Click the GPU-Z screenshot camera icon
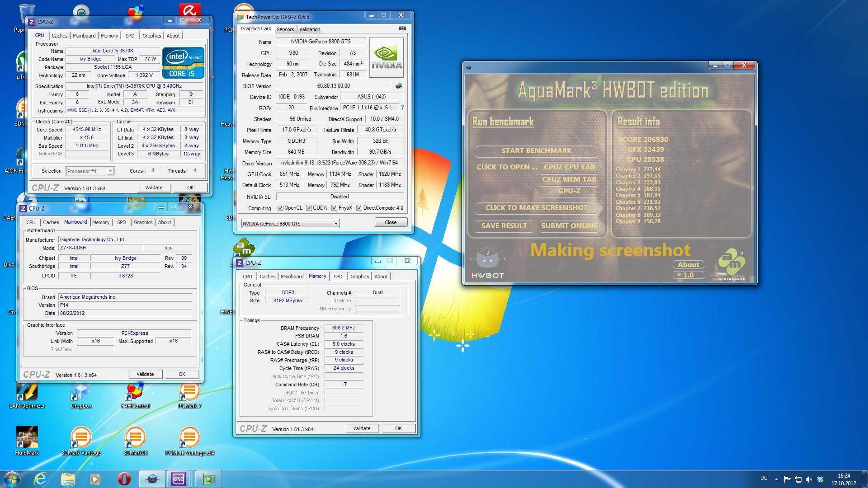Viewport: 868px width, 488px height. pyautogui.click(x=402, y=28)
